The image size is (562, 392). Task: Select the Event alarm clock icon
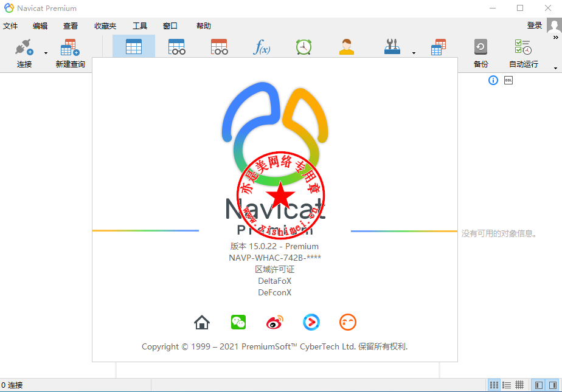coord(304,47)
